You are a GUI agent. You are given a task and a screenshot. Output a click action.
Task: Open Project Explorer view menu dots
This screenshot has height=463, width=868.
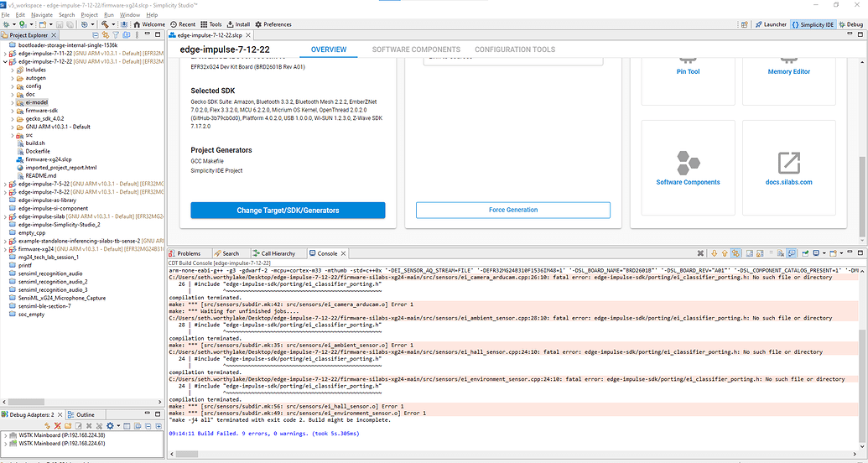[x=137, y=35]
